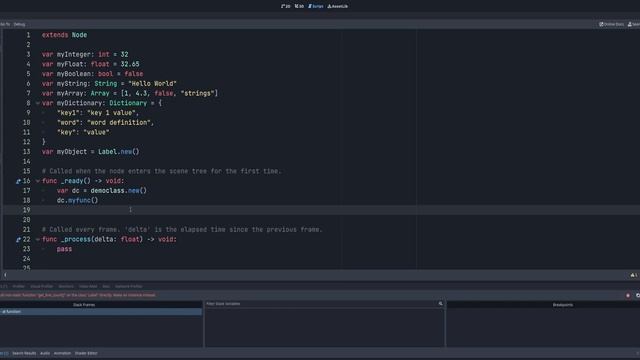Open the AssetLib workspace
The image size is (640, 360).
(x=338, y=6)
